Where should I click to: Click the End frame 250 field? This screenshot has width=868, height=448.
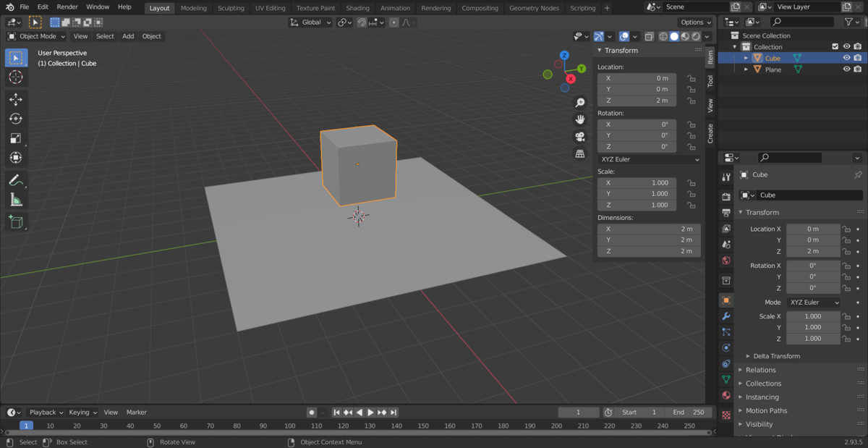click(x=687, y=413)
